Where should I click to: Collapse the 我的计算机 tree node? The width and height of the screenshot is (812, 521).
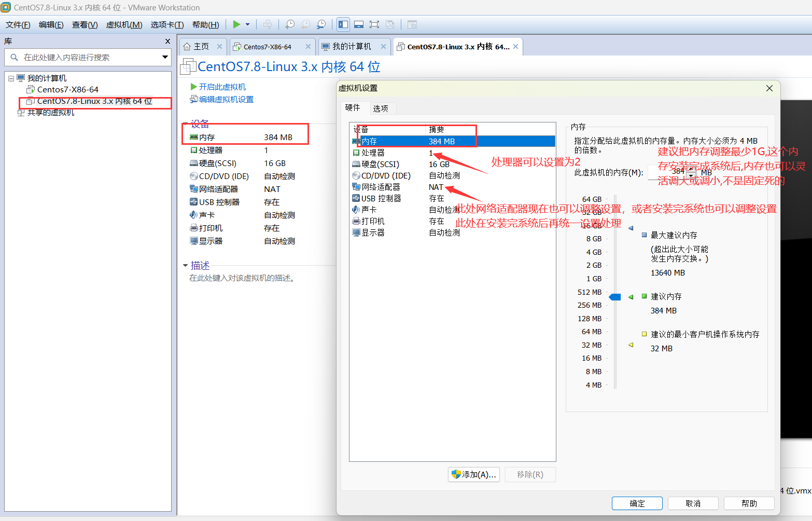coord(11,78)
